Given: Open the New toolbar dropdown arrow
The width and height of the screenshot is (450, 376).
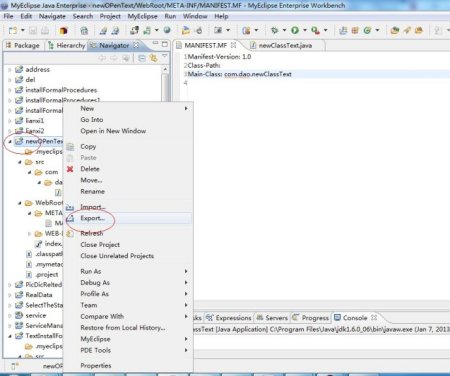Looking at the screenshot, I should click(23, 30).
